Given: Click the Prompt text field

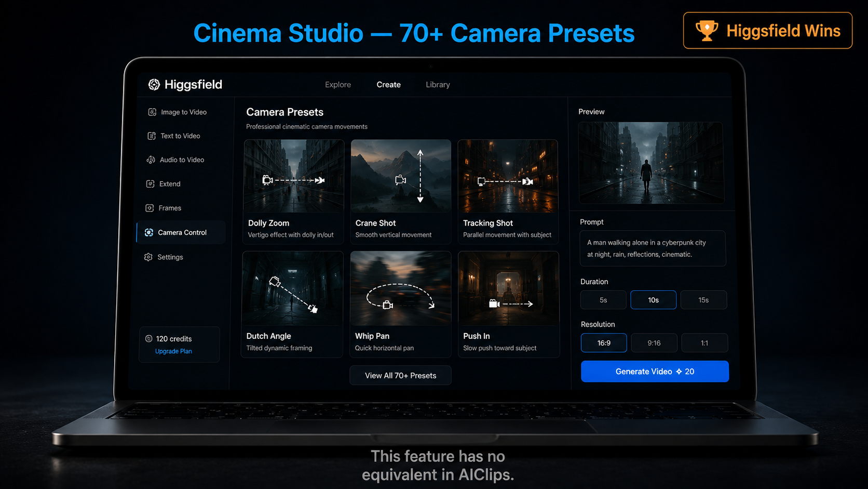Looking at the screenshot, I should pyautogui.click(x=653, y=248).
